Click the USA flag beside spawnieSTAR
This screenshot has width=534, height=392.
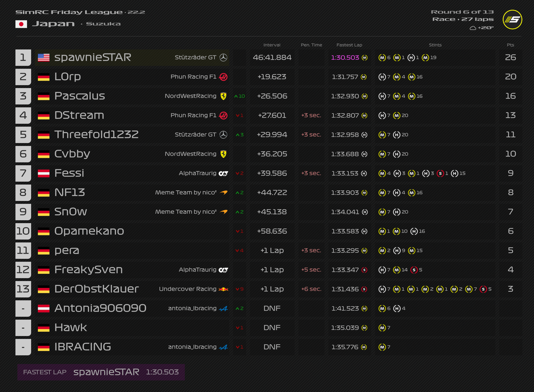(43, 57)
